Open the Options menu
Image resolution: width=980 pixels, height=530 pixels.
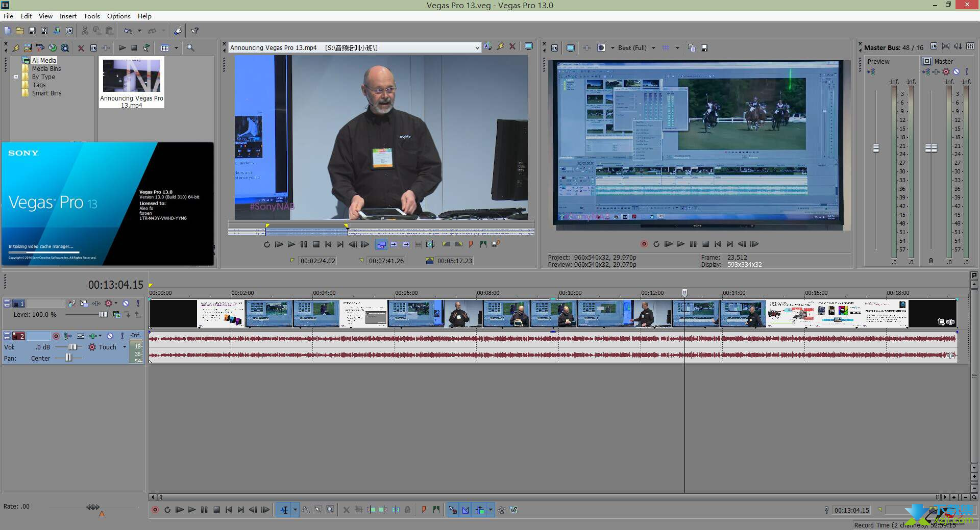[119, 16]
